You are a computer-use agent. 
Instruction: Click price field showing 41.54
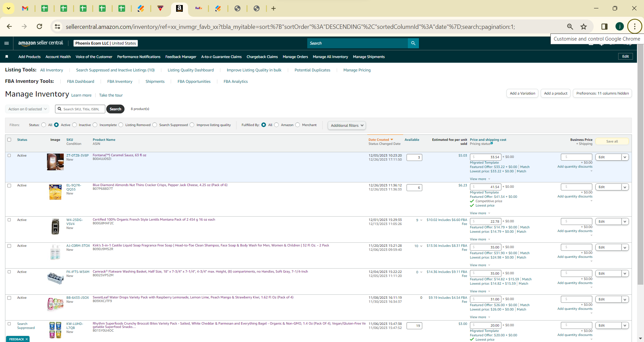pos(485,187)
